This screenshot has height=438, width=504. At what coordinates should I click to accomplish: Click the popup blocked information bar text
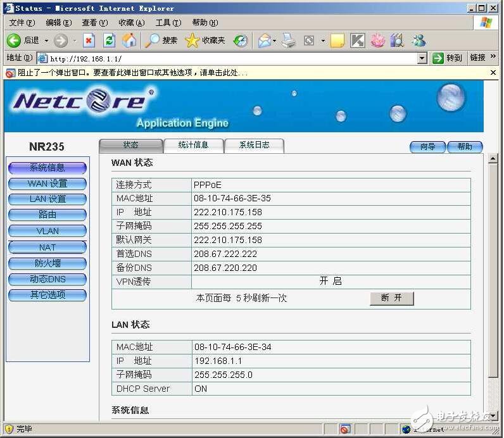pyautogui.click(x=133, y=73)
